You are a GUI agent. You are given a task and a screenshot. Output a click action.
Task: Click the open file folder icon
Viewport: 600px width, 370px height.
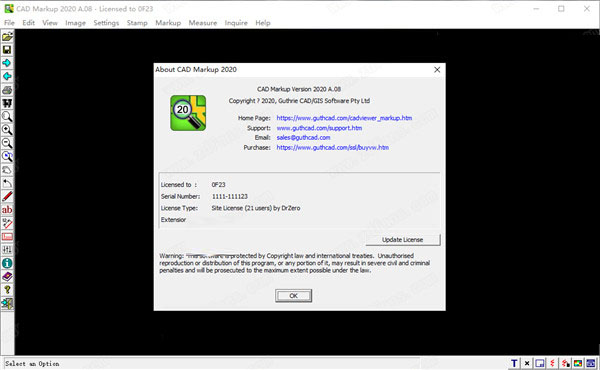pyautogui.click(x=7, y=37)
